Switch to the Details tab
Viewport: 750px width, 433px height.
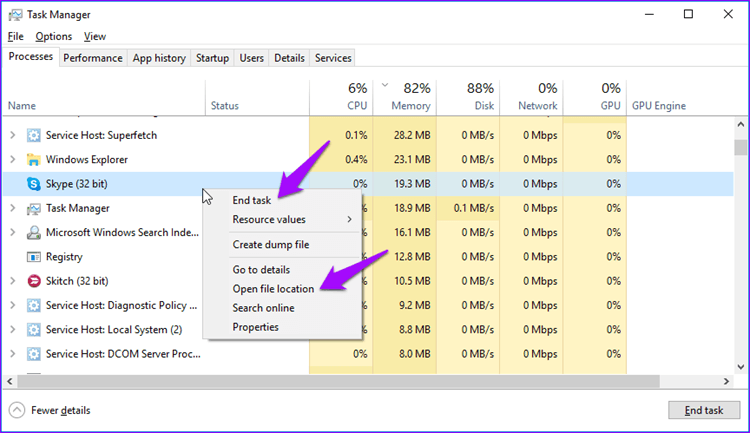coord(289,58)
